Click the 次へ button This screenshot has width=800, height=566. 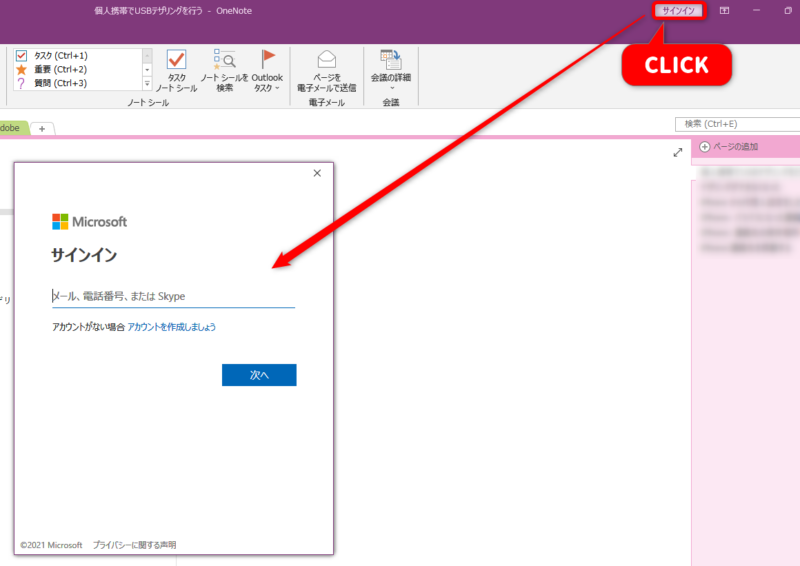point(259,375)
